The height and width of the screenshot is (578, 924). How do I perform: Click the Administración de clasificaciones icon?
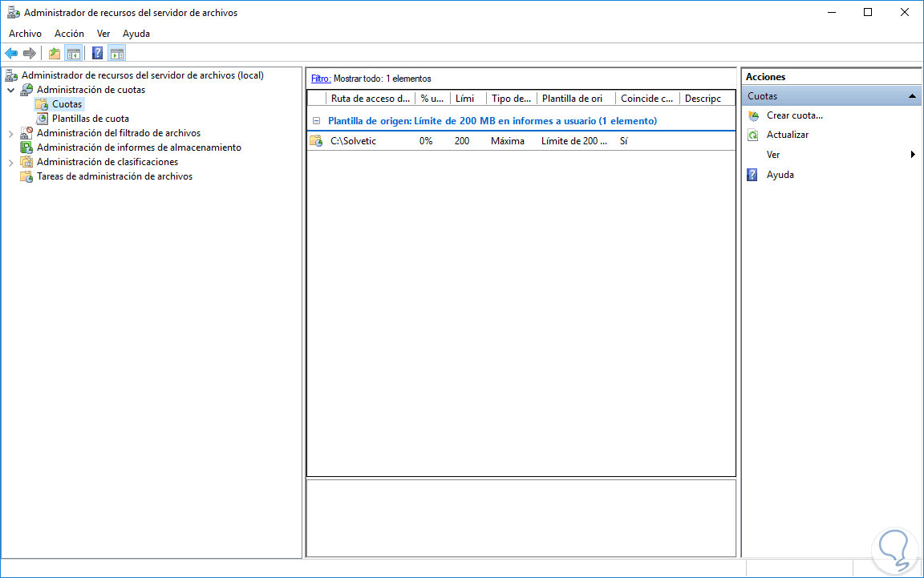tap(26, 162)
